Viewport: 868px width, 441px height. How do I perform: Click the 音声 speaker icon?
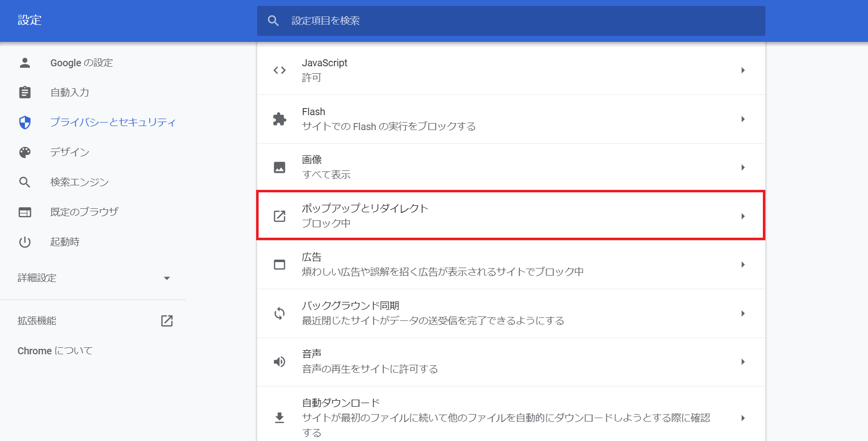[280, 362]
